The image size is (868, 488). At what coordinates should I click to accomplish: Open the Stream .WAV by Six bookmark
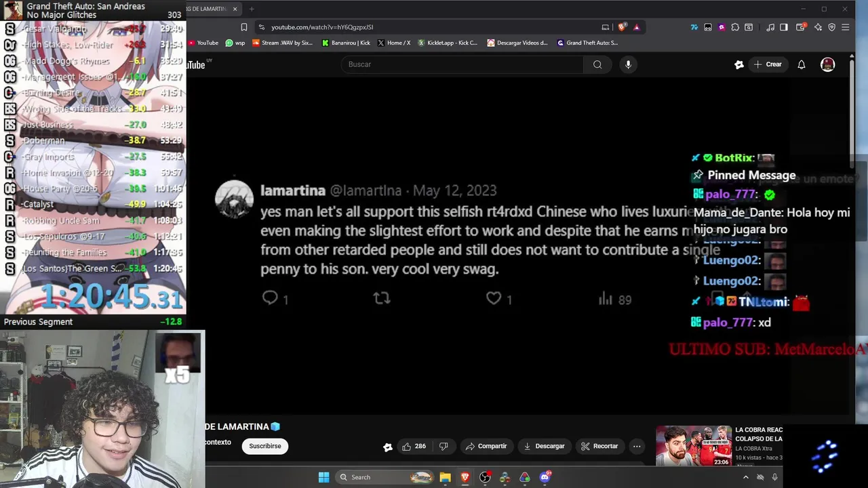(282, 43)
